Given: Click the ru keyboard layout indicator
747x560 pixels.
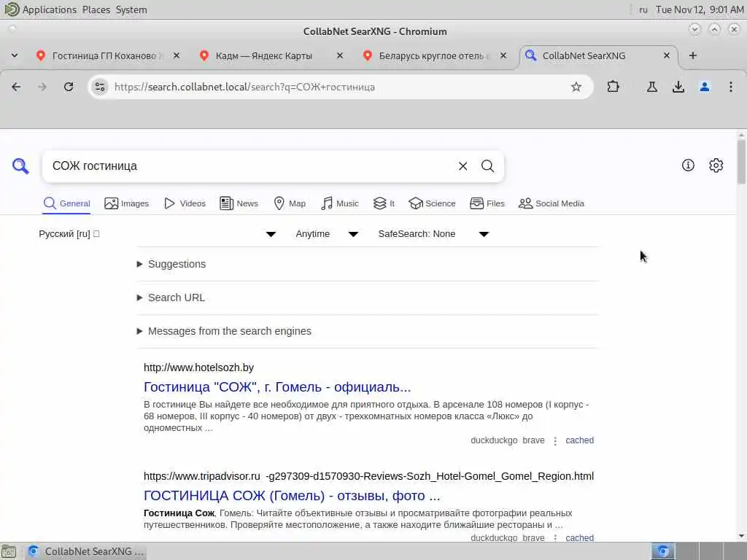Looking at the screenshot, I should click(x=643, y=9).
